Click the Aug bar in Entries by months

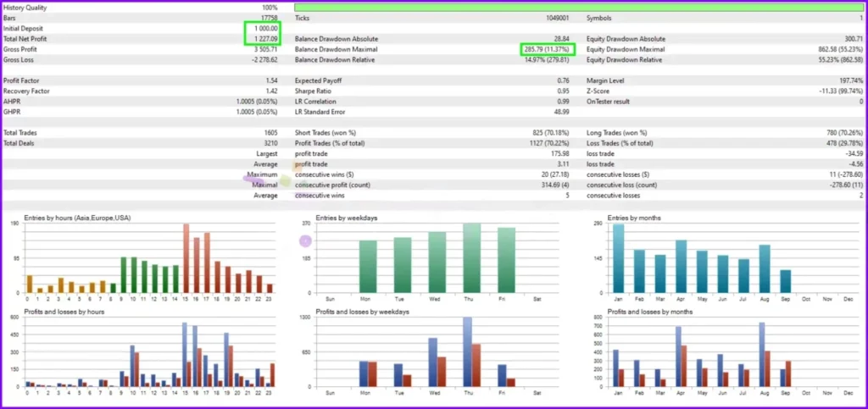pos(764,268)
